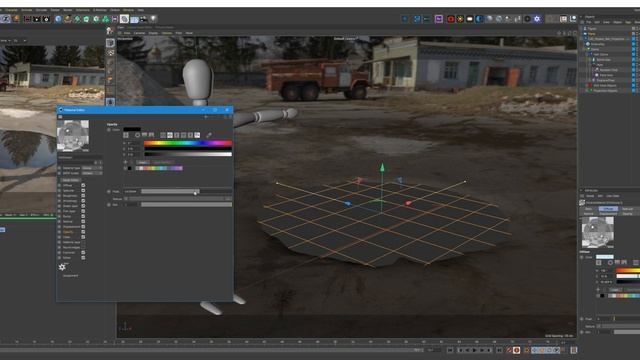The height and width of the screenshot is (360, 640).
Task: Select the Opacity channel label in Material Editor
Action: [68, 232]
